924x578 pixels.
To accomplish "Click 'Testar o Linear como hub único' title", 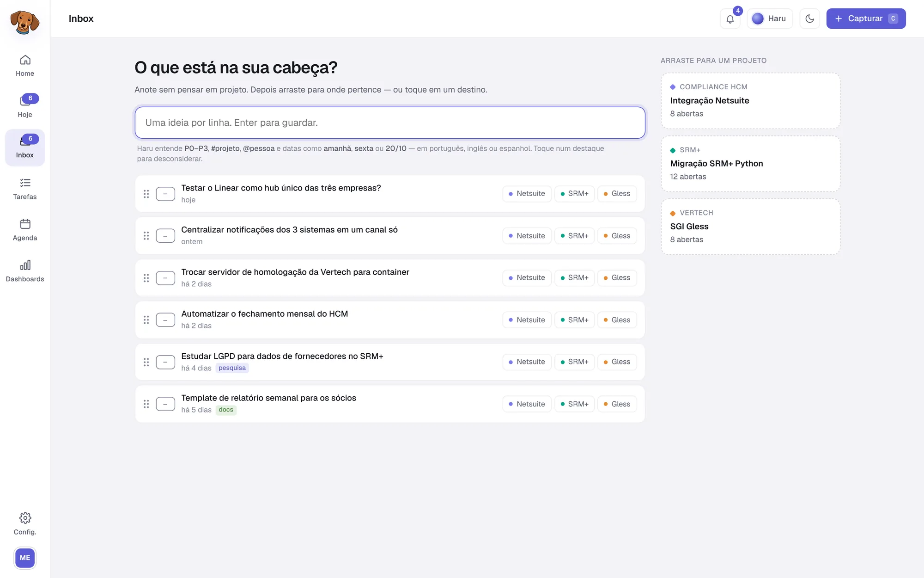I will click(x=281, y=188).
